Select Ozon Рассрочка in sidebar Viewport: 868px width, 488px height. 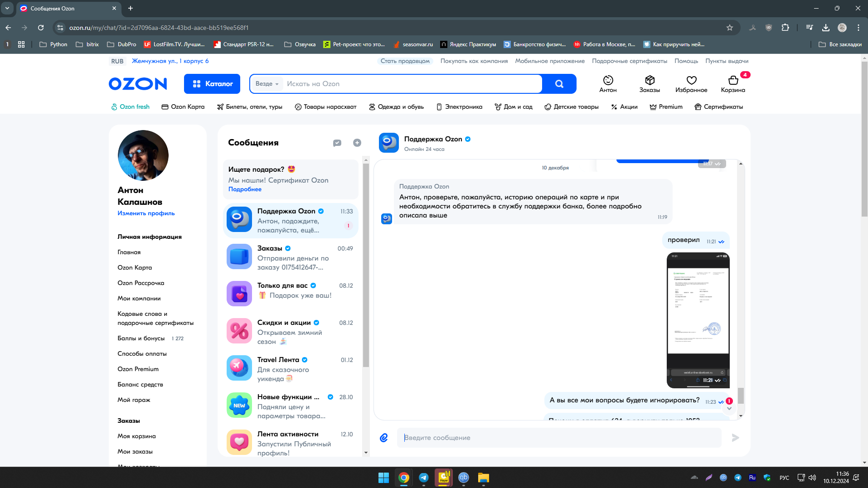tap(141, 283)
